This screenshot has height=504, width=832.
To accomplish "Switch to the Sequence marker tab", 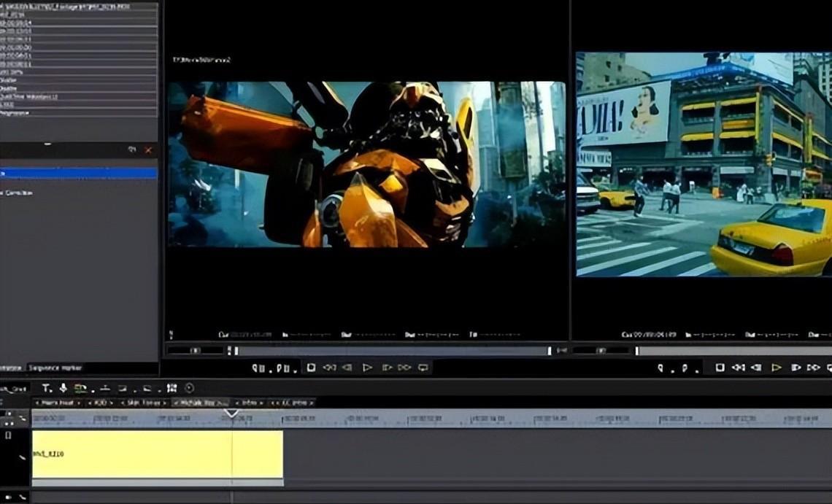I will tap(55, 368).
